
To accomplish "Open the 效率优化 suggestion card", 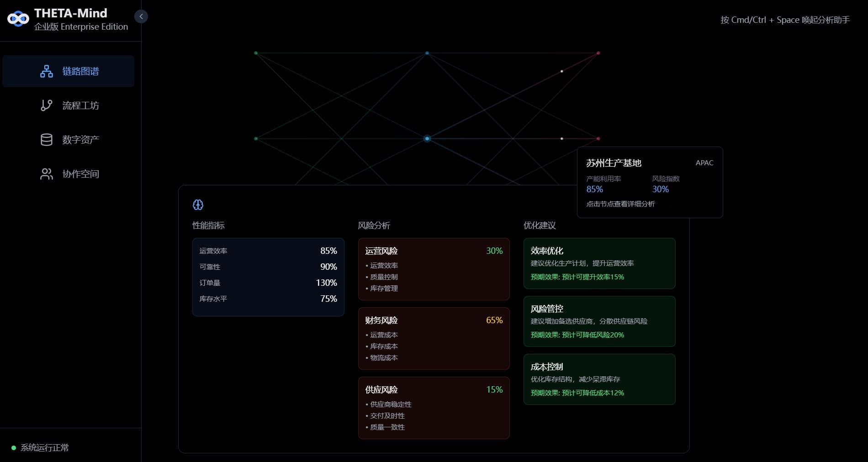I will pyautogui.click(x=599, y=263).
